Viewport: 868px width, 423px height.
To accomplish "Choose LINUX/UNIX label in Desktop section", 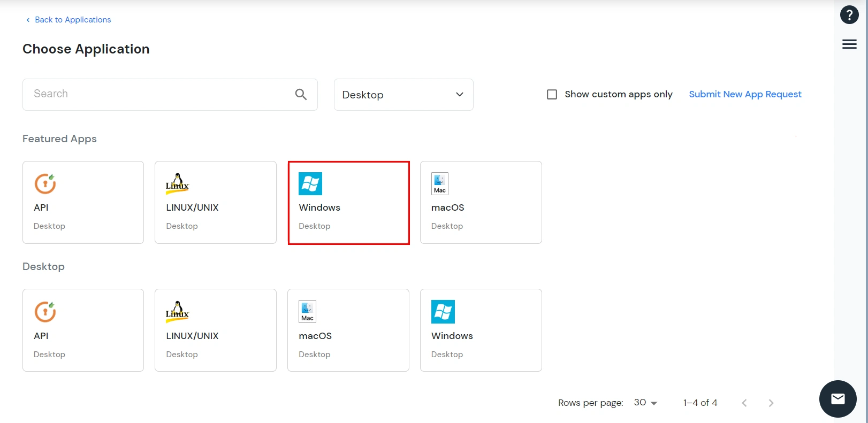I will click(192, 336).
